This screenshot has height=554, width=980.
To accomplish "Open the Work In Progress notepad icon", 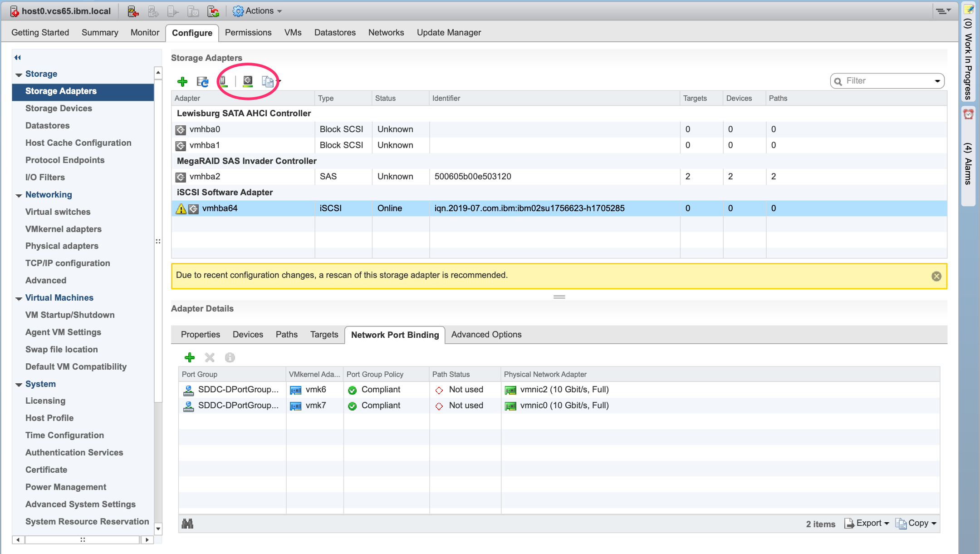I will 969,9.
